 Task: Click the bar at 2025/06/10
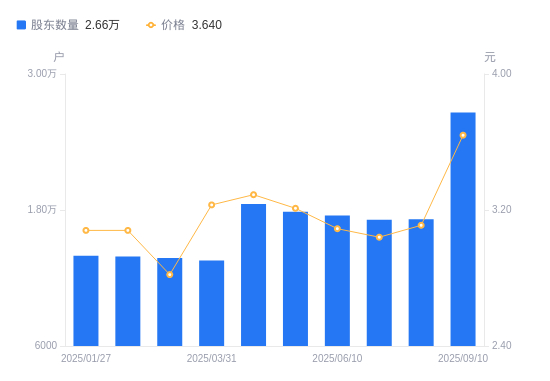pos(337,281)
